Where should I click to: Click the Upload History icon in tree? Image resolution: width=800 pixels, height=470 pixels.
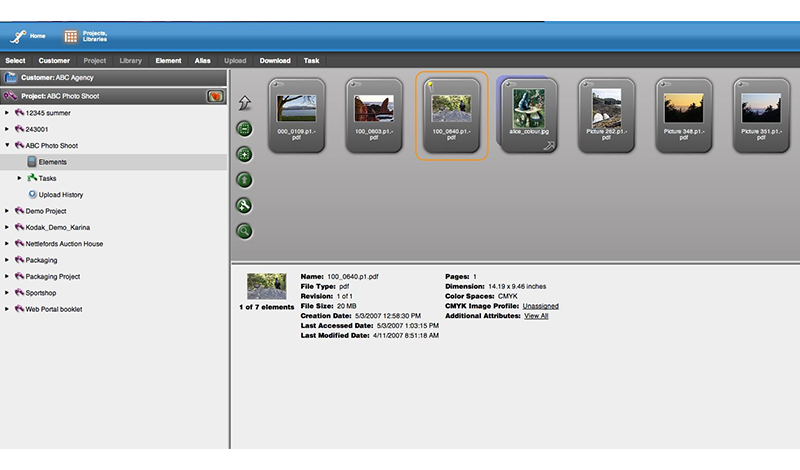(32, 194)
